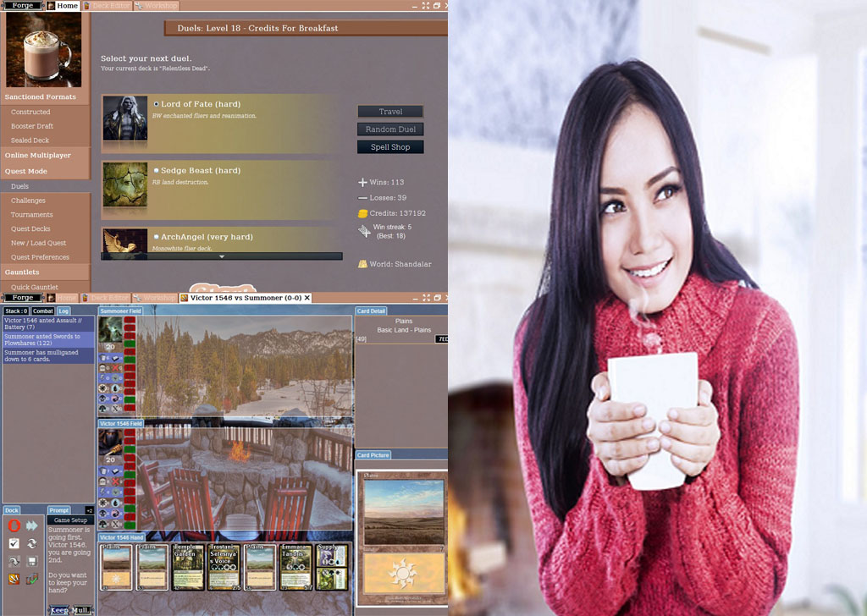Click the End Turn double-arrow dock icon

32,525
